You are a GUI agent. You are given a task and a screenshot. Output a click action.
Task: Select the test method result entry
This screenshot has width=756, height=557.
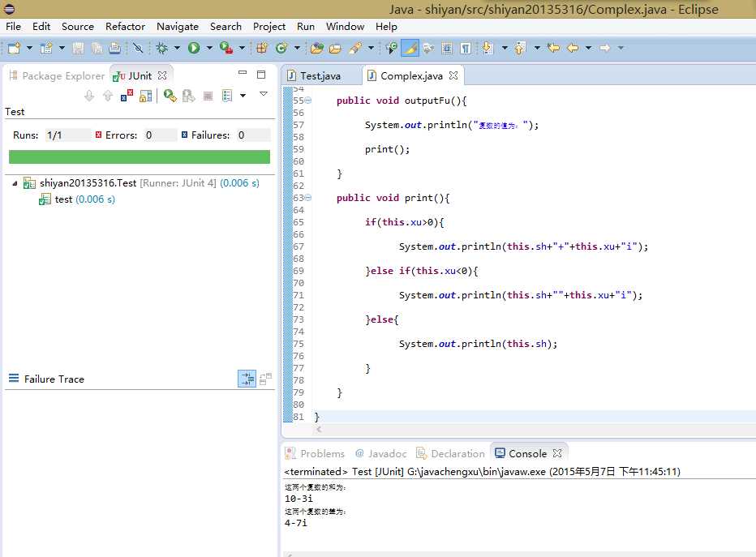[63, 199]
